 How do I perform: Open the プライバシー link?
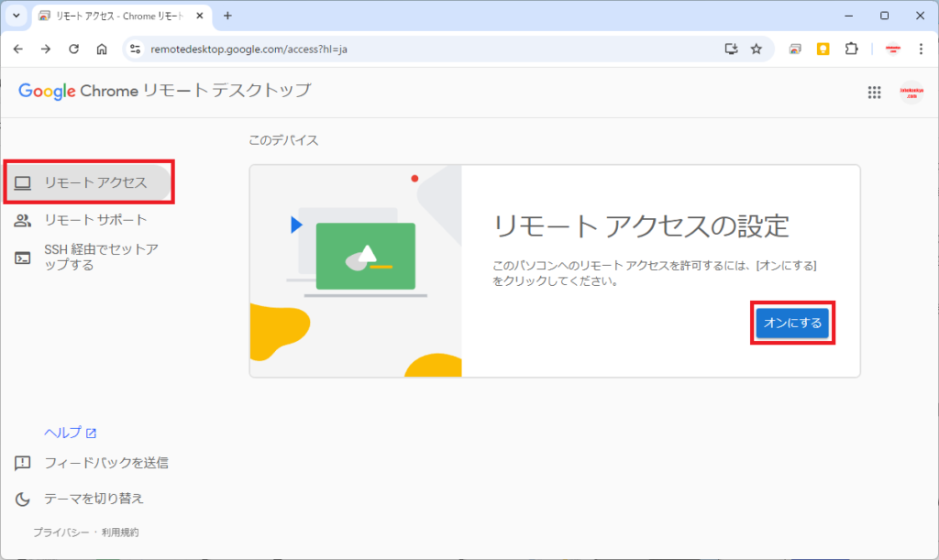point(61,533)
